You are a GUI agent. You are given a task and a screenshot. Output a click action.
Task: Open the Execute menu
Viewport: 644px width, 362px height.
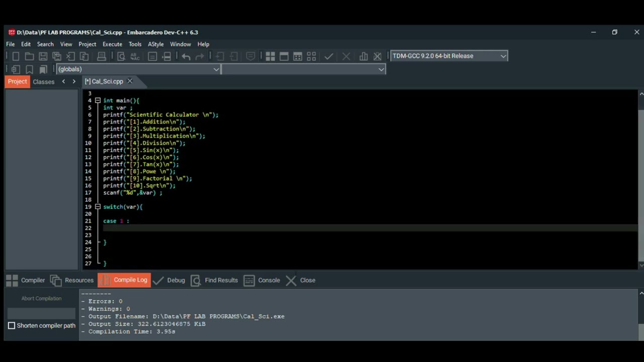[112, 44]
